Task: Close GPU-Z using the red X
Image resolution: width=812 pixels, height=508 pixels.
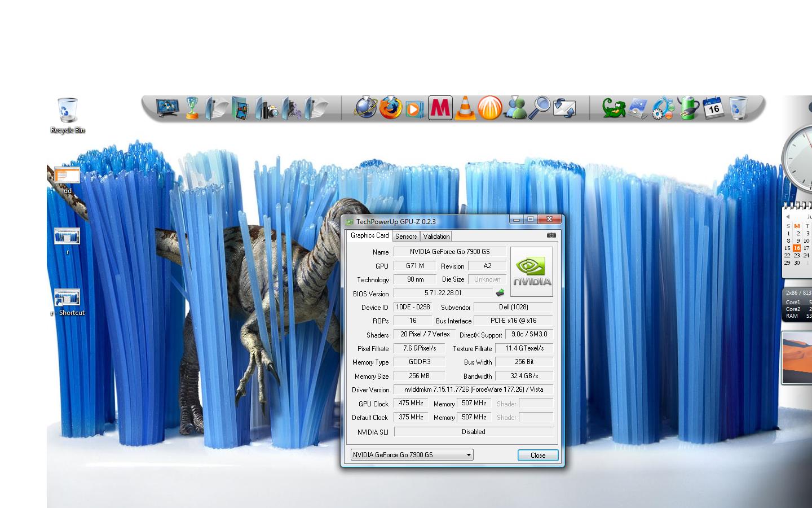Action: [x=549, y=219]
